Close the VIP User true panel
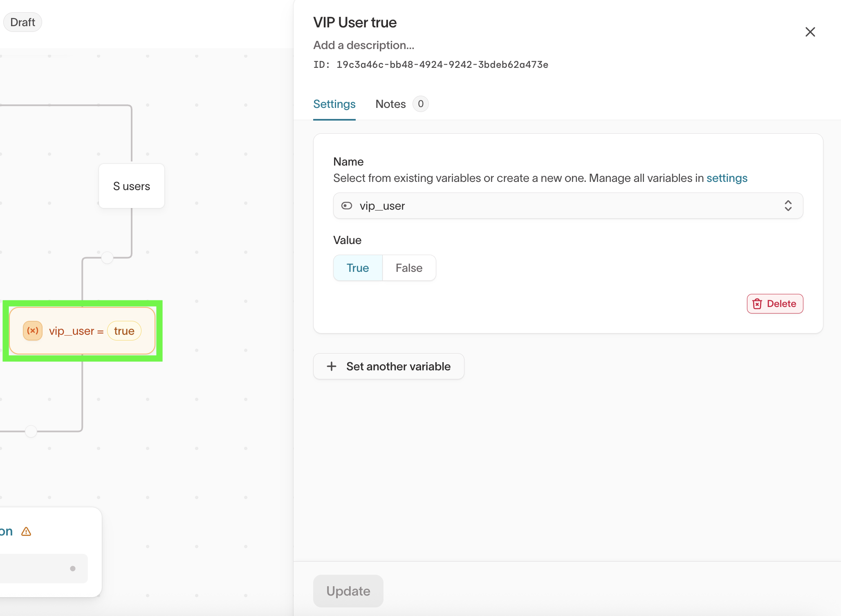Image resolution: width=841 pixels, height=616 pixels. 810,32
